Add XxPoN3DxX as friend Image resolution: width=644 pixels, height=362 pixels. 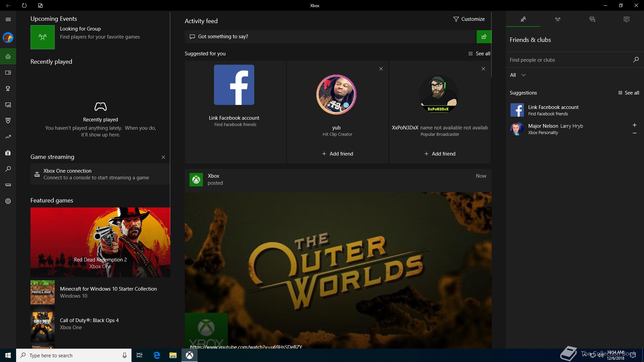[440, 154]
